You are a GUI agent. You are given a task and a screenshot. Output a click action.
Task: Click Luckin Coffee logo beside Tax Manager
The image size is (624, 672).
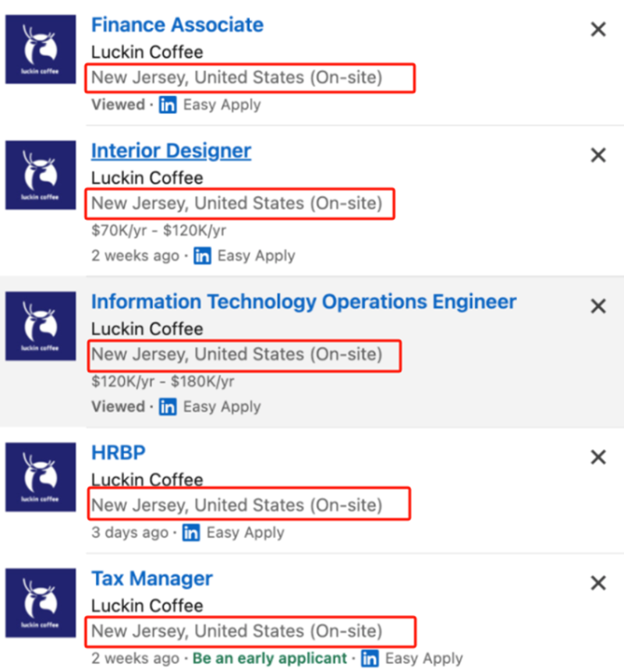point(40,603)
